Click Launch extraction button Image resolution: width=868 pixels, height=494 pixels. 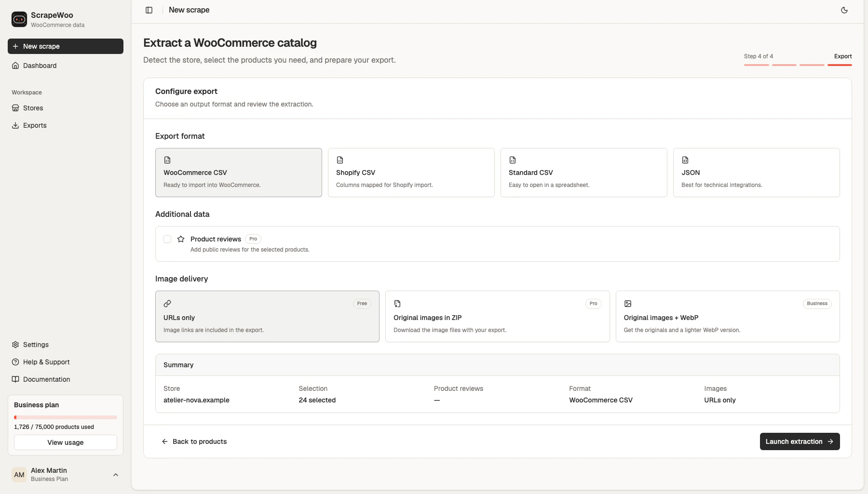pos(800,441)
